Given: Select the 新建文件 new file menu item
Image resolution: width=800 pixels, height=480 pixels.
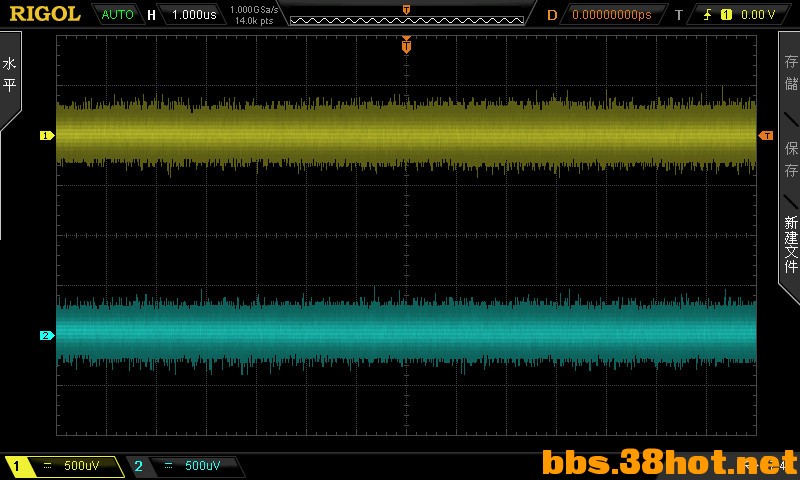Looking at the screenshot, I should click(x=791, y=244).
